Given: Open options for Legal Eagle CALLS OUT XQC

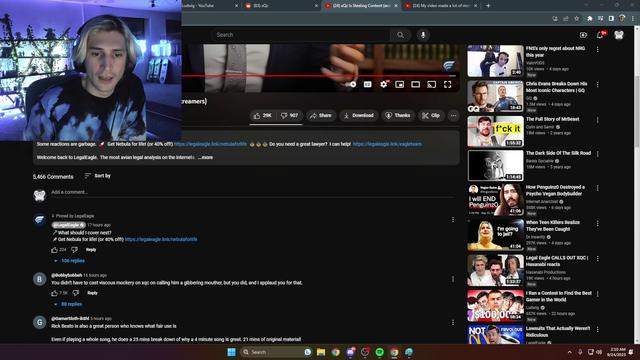Looking at the screenshot, I should tap(598, 259).
